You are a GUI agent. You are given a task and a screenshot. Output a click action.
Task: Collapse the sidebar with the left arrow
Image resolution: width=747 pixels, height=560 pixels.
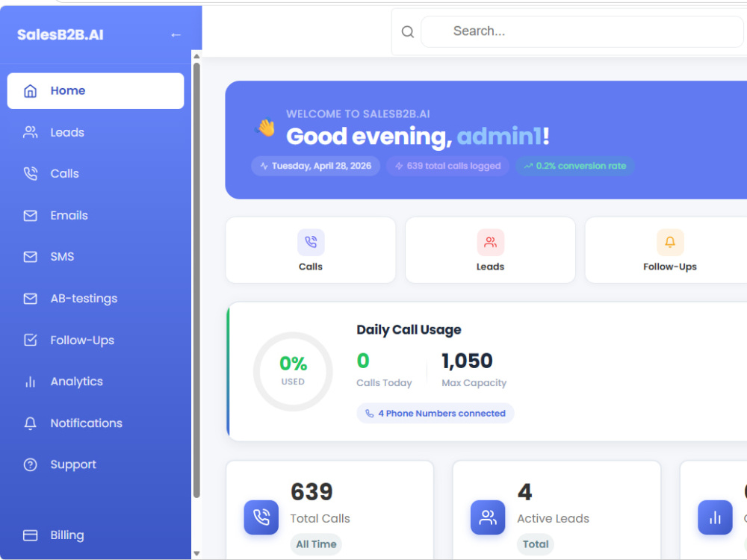[x=176, y=35]
